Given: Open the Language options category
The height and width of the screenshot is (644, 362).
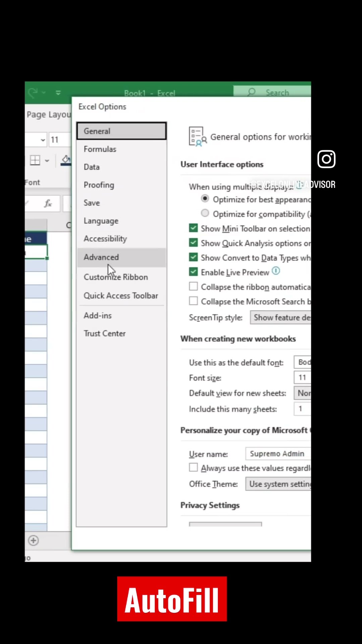Looking at the screenshot, I should click(x=121, y=221).
